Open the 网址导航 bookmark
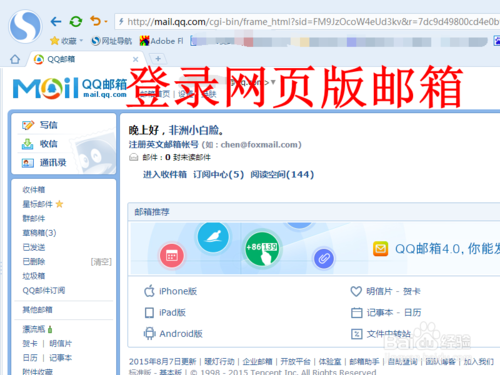The image size is (500, 375). tap(112, 41)
